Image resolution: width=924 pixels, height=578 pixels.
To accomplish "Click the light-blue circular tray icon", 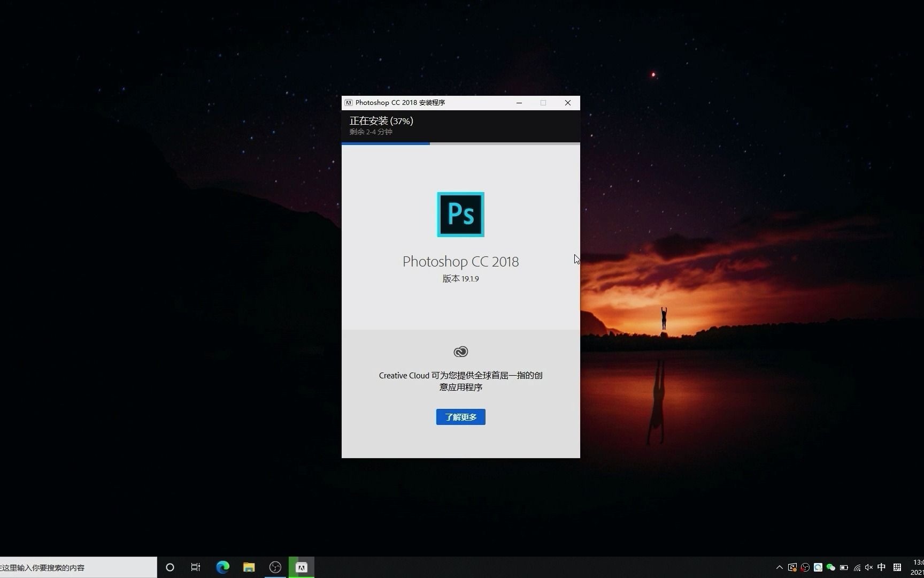I will (818, 567).
